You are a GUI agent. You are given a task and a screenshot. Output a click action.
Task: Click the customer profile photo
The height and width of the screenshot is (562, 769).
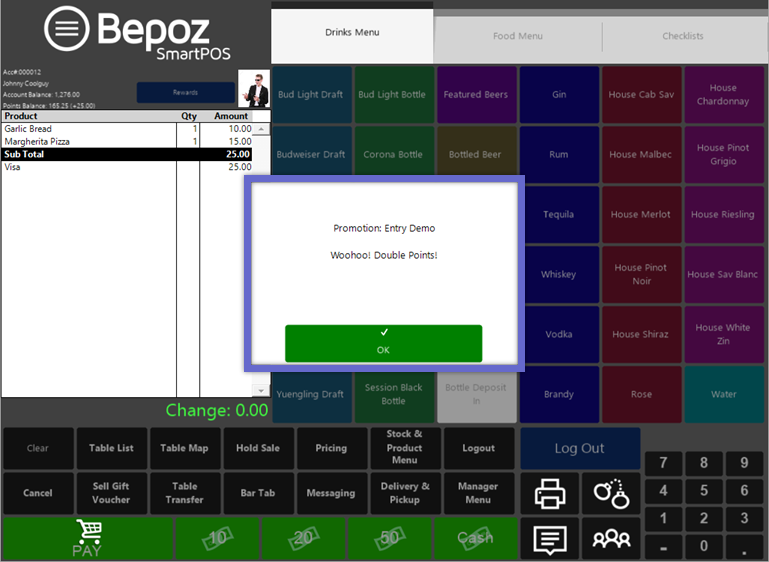coord(254,89)
